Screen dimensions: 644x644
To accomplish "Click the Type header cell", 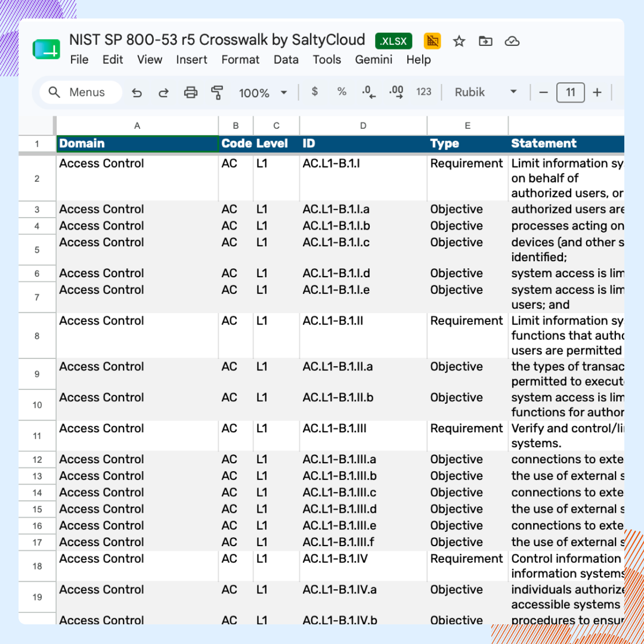I will pos(468,144).
